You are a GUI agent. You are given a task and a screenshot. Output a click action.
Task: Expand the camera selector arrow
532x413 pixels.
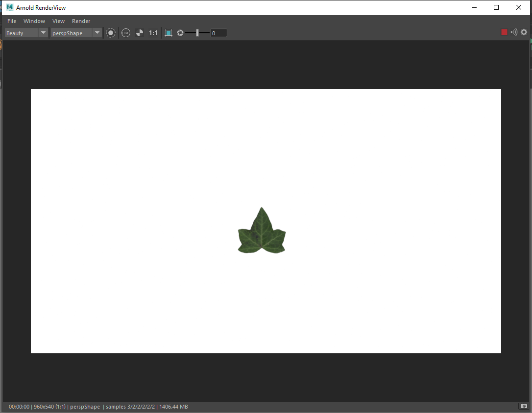97,33
